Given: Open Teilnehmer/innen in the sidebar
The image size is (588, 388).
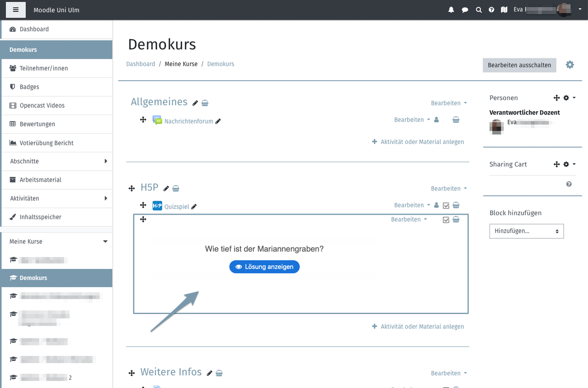Looking at the screenshot, I should [x=44, y=68].
